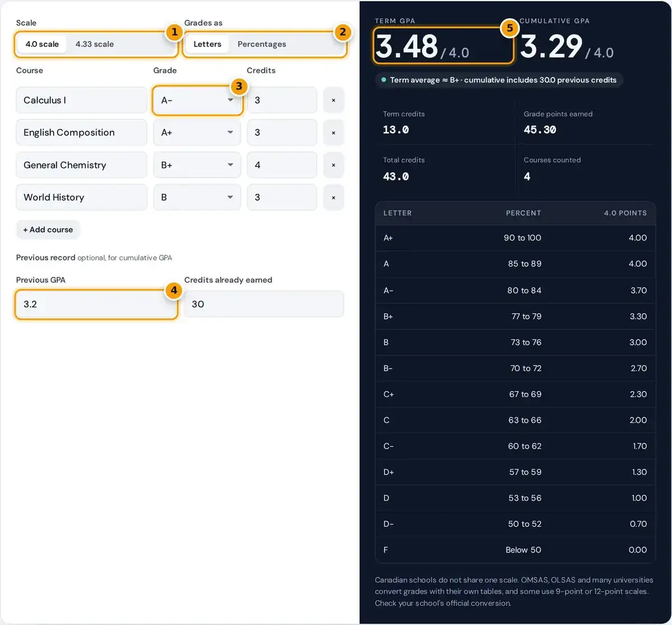Edit the Calculus I course name field

(82, 100)
